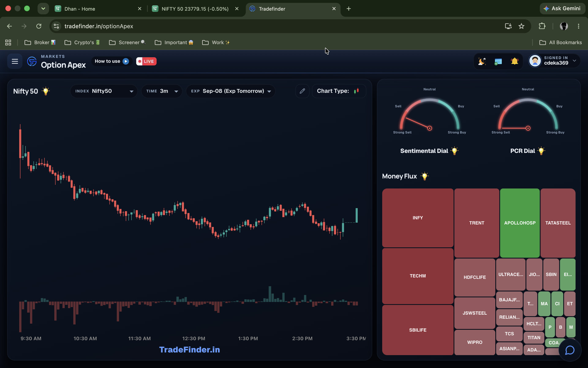The width and height of the screenshot is (588, 368).
Task: Toggle the dark mode moon icon
Action: coord(482,61)
